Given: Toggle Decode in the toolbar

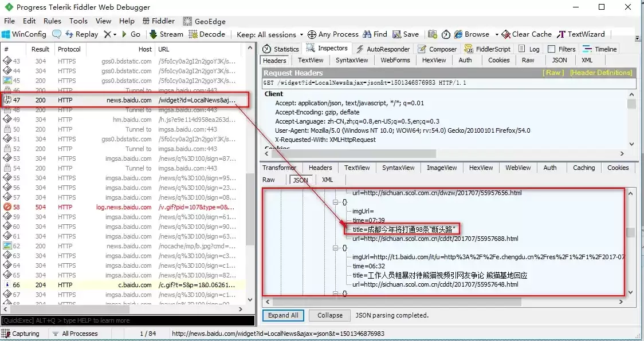Looking at the screenshot, I should point(207,34).
